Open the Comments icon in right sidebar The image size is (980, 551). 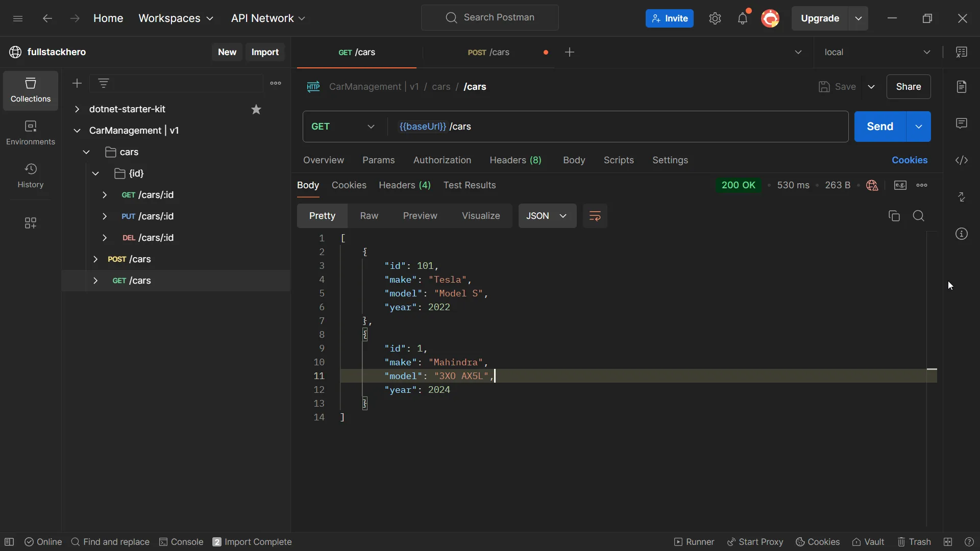pos(962,123)
